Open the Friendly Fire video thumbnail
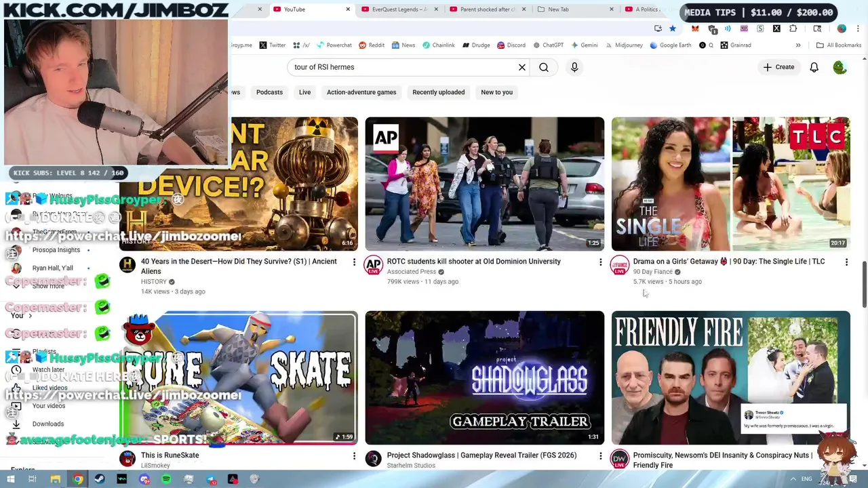 [730, 378]
